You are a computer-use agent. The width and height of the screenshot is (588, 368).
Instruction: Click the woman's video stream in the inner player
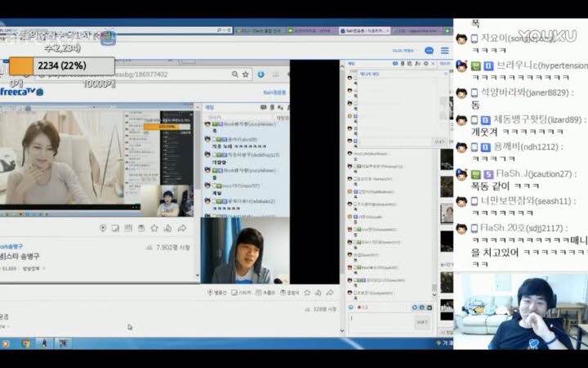(62, 158)
